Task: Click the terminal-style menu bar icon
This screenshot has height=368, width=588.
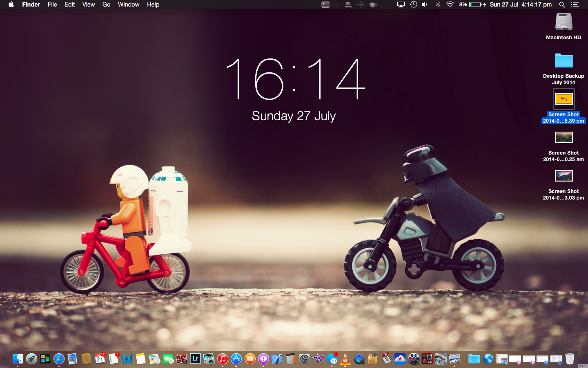Action: [325, 4]
